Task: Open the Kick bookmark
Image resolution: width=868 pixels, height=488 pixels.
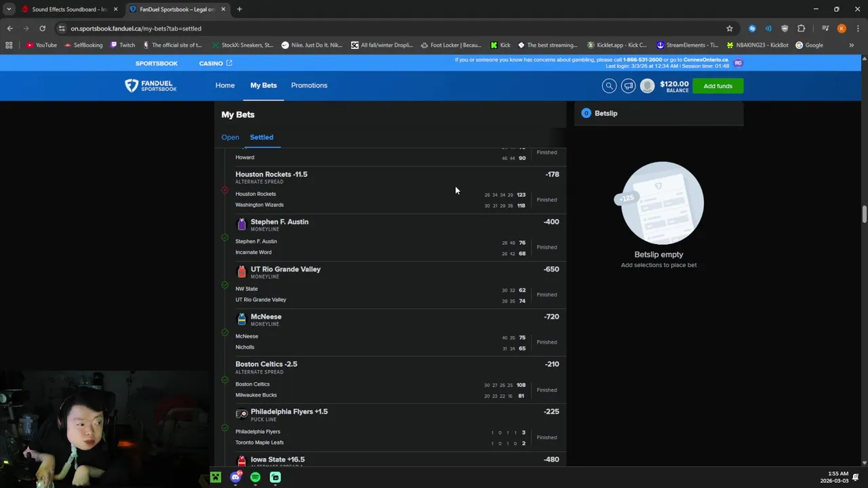Action: point(500,45)
